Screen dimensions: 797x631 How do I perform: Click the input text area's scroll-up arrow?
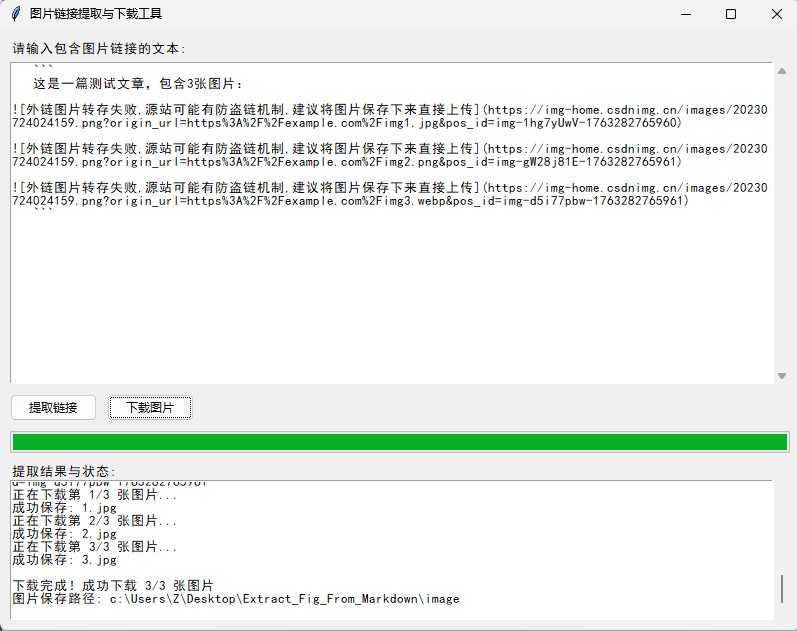coord(782,71)
